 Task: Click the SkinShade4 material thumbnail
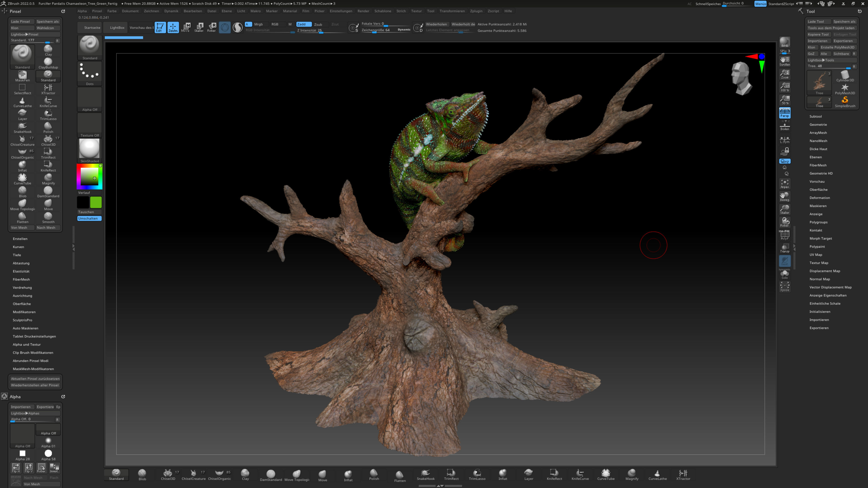click(89, 150)
